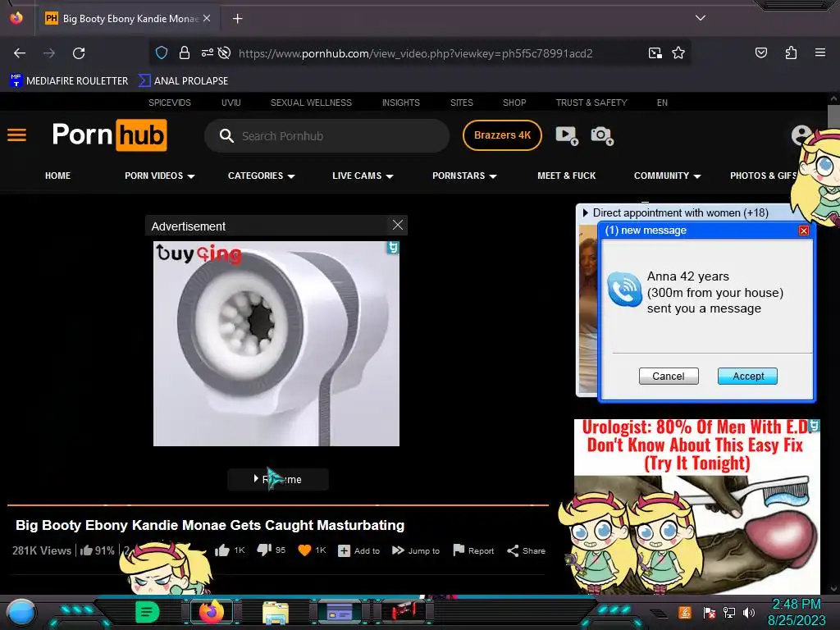The height and width of the screenshot is (630, 840).
Task: Open a new browser tab
Action: coord(237,19)
